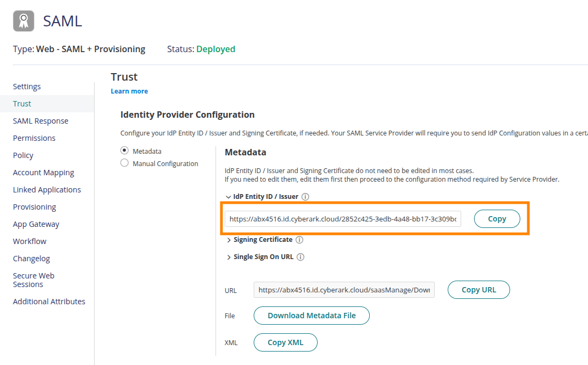Select the Metadata radio button
This screenshot has width=588, height=365.
(x=125, y=151)
